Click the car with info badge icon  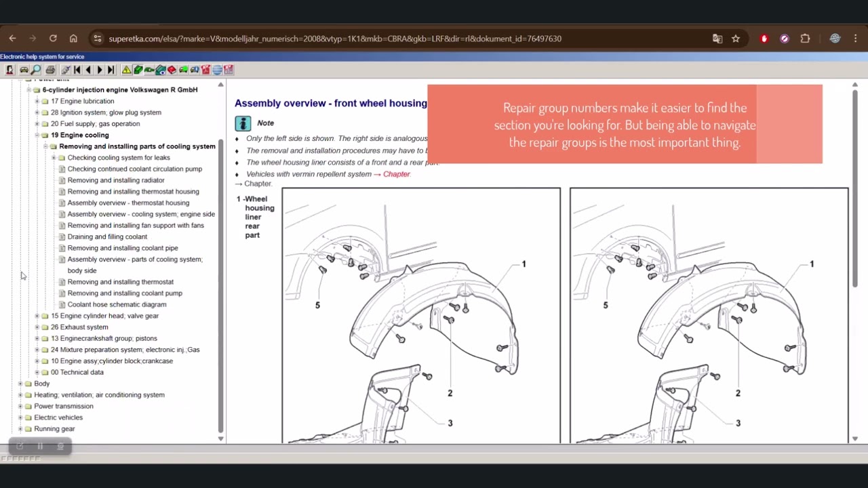coord(195,70)
